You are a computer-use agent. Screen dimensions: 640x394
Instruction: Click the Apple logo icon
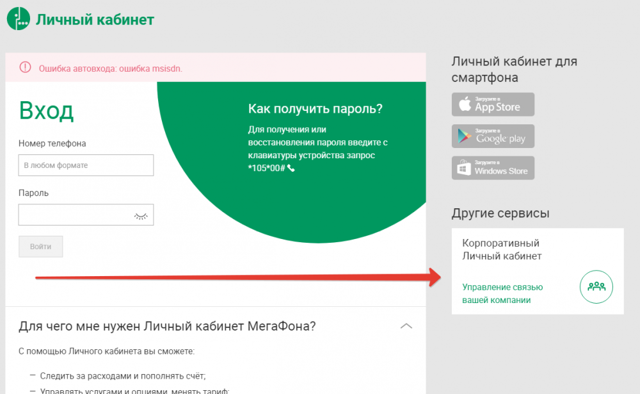click(464, 104)
